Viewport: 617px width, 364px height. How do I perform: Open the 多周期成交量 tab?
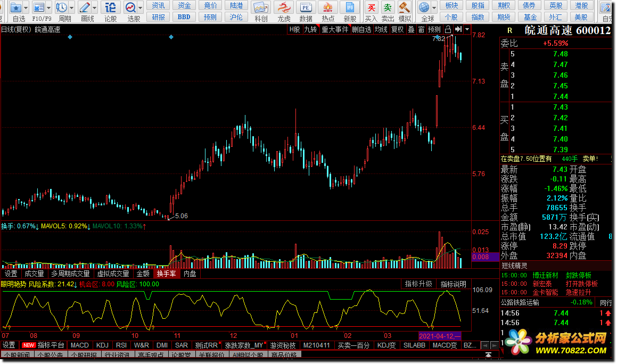coord(70,274)
